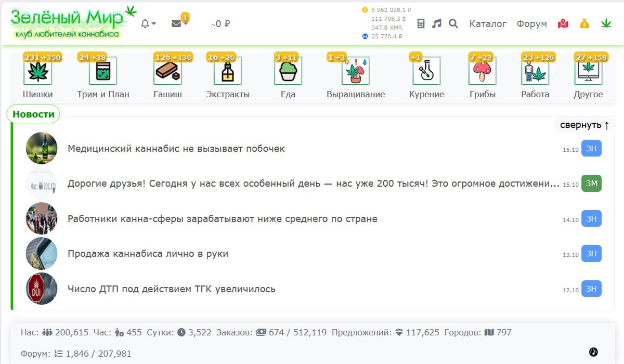Open the Грибы mushroom category

pyautogui.click(x=482, y=71)
